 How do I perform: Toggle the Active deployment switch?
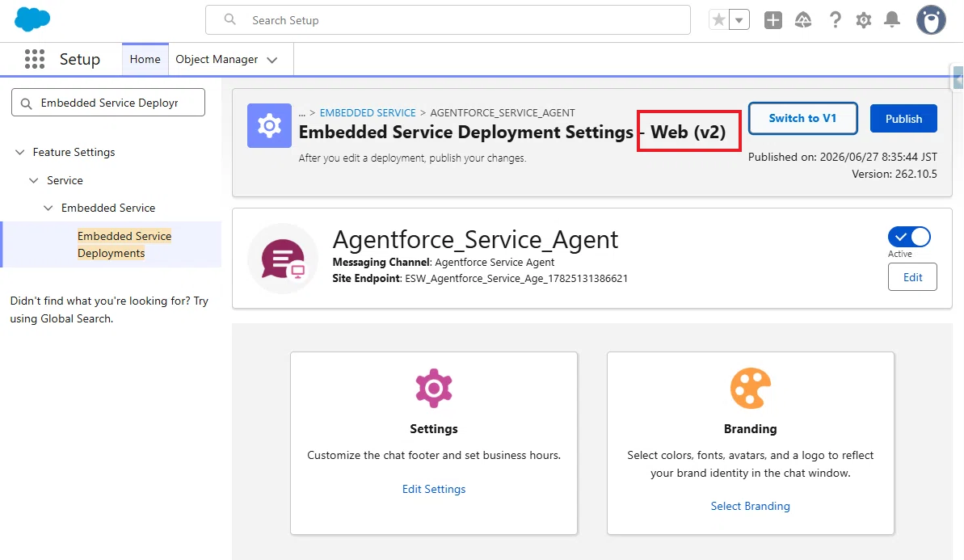point(909,237)
